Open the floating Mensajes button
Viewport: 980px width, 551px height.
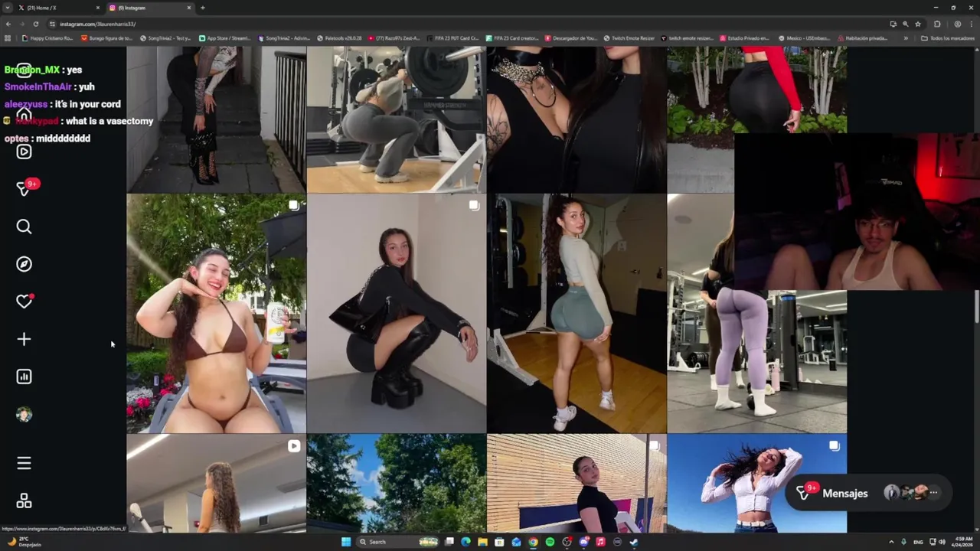(x=867, y=494)
